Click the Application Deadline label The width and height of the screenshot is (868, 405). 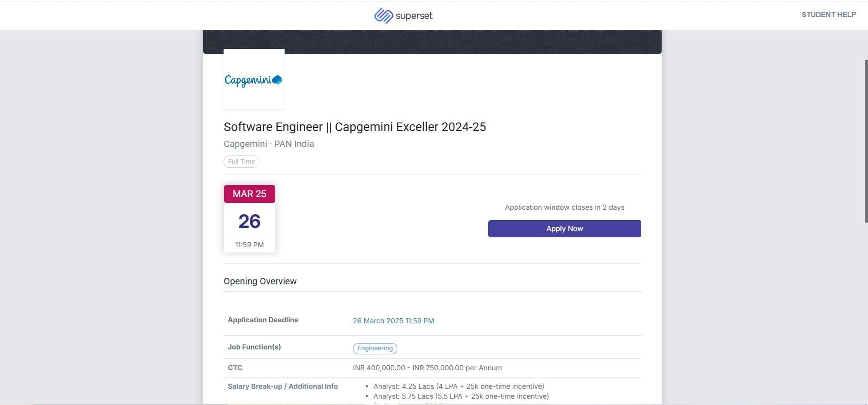(x=263, y=320)
